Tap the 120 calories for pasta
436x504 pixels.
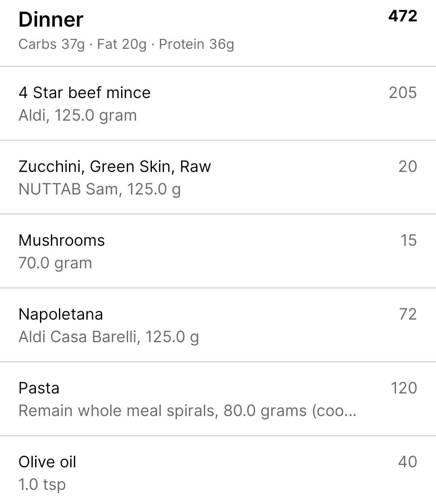tap(403, 388)
